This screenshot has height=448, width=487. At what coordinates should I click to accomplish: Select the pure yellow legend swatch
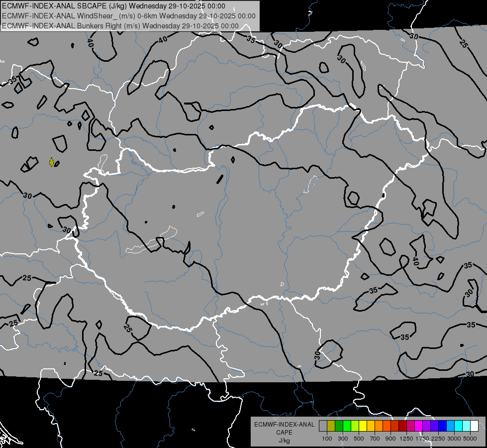click(x=363, y=426)
